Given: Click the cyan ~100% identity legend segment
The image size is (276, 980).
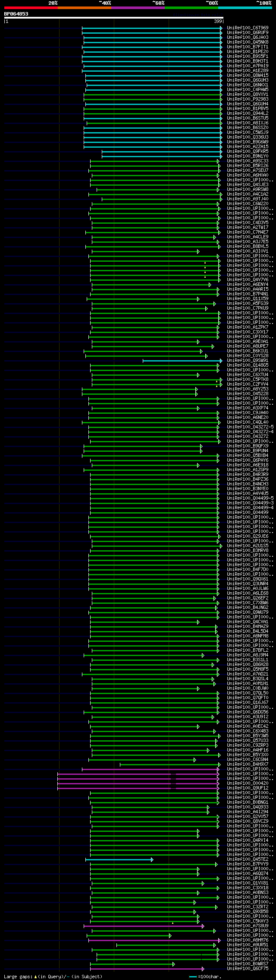Looking at the screenshot, I should (x=245, y=8).
